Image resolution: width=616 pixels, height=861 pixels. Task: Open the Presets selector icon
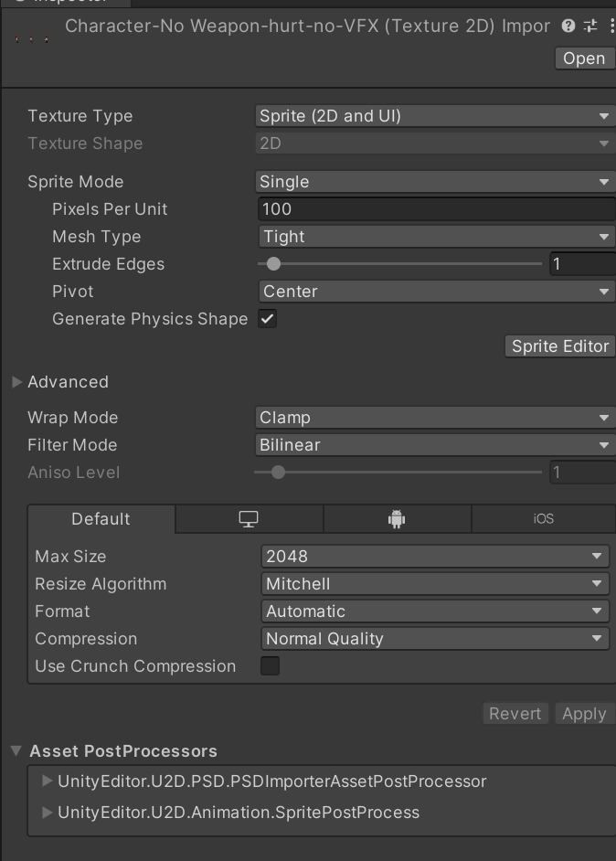pyautogui.click(x=589, y=27)
